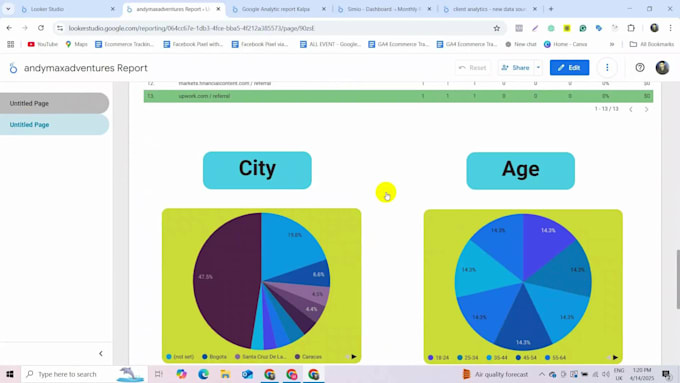Screen dimensions: 680x383
Task: Click the 18-24 legend color dot
Action: [431, 358]
